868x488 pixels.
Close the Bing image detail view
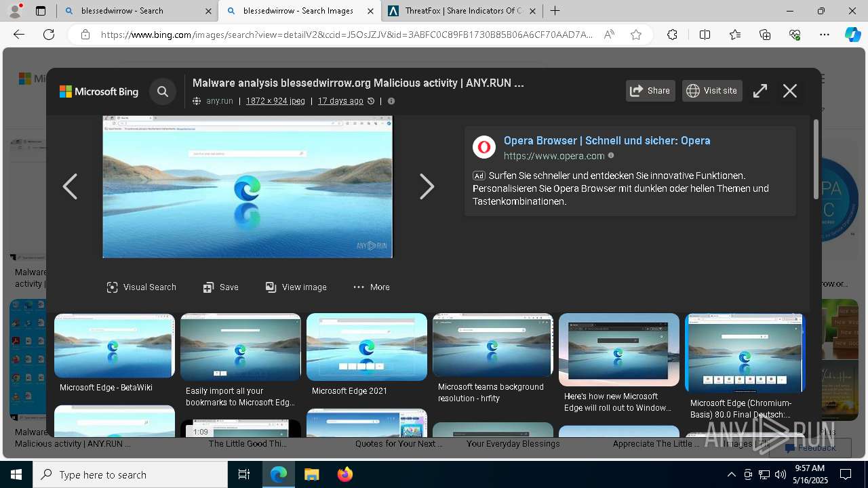pos(790,91)
